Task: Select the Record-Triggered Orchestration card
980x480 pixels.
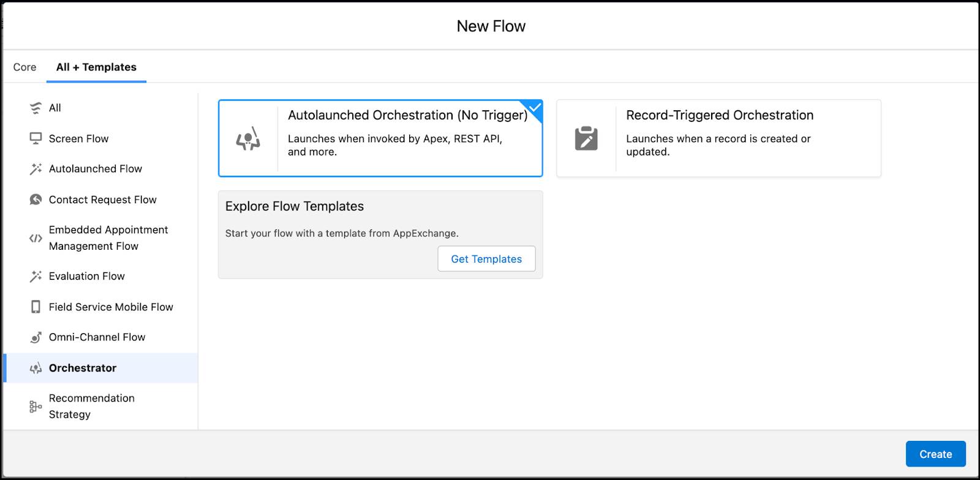Action: click(x=718, y=138)
